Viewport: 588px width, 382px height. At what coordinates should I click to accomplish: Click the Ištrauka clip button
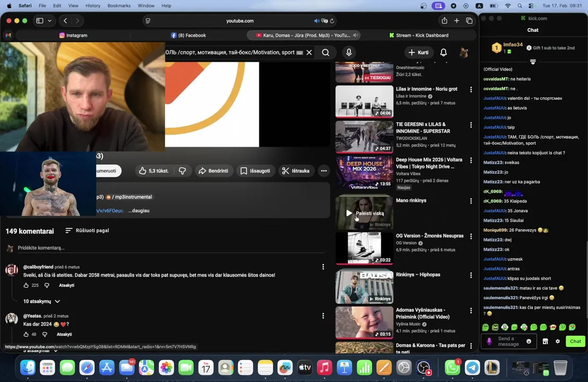click(296, 171)
